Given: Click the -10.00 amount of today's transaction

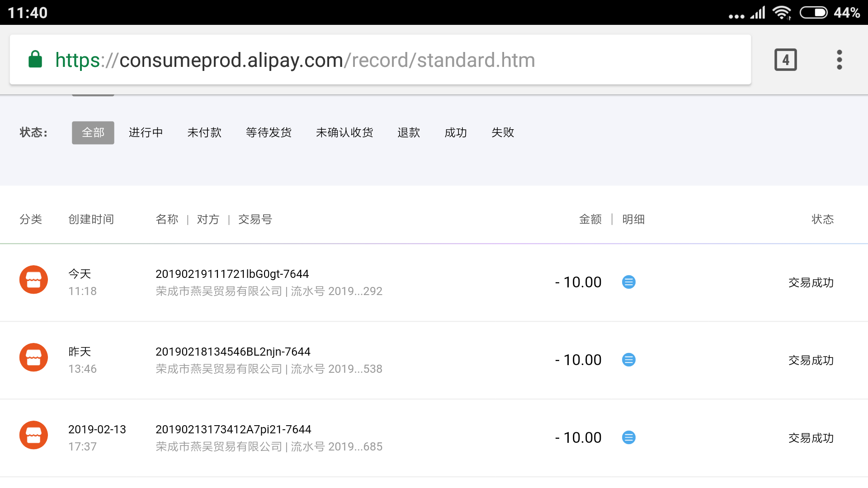Looking at the screenshot, I should [578, 282].
